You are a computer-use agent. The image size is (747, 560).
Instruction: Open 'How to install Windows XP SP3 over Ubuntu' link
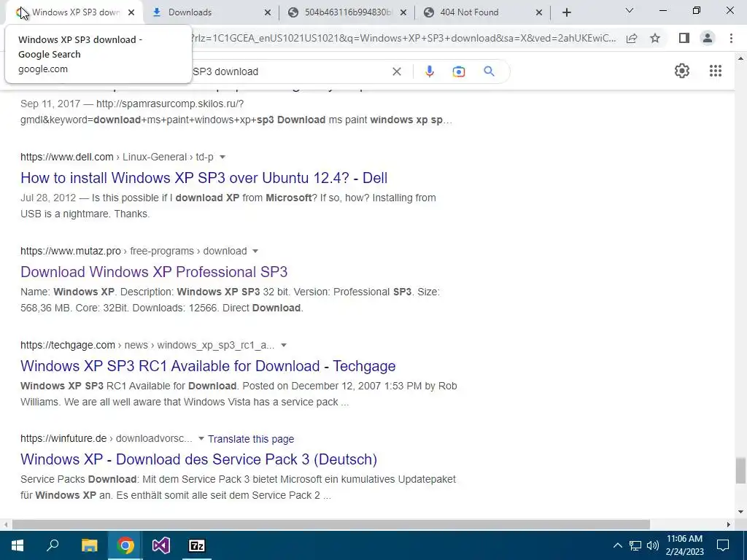coord(204,178)
